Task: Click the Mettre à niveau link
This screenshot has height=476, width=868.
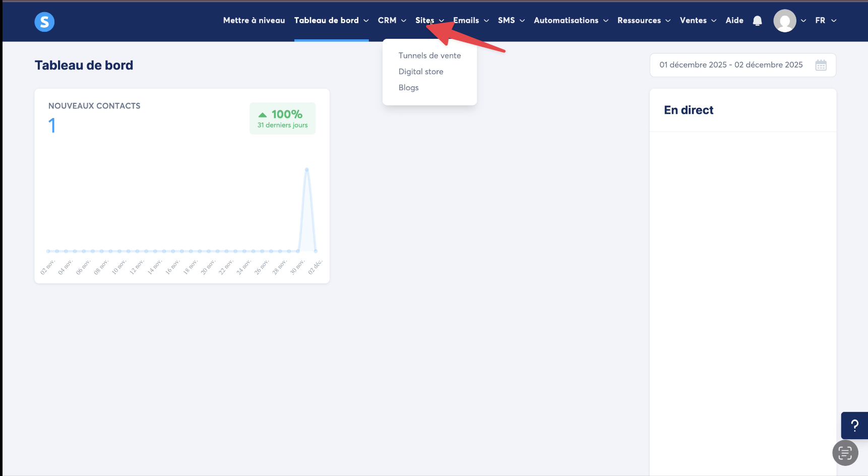Action: pos(254,21)
